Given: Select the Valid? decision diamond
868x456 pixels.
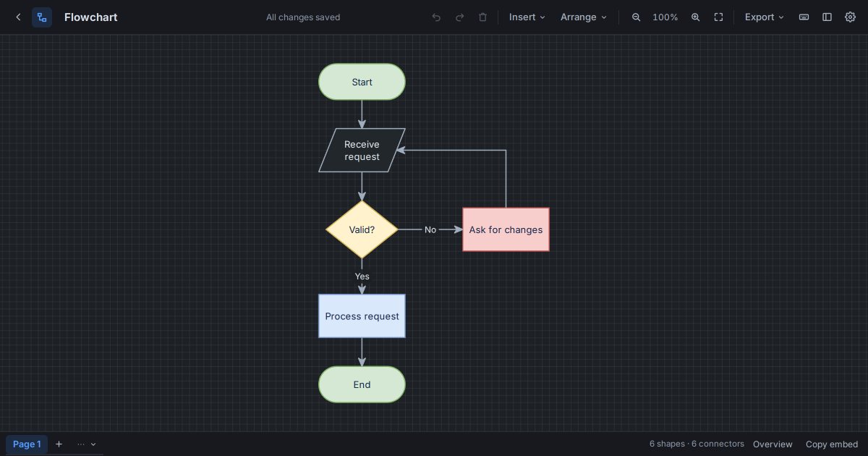Looking at the screenshot, I should pos(362,229).
